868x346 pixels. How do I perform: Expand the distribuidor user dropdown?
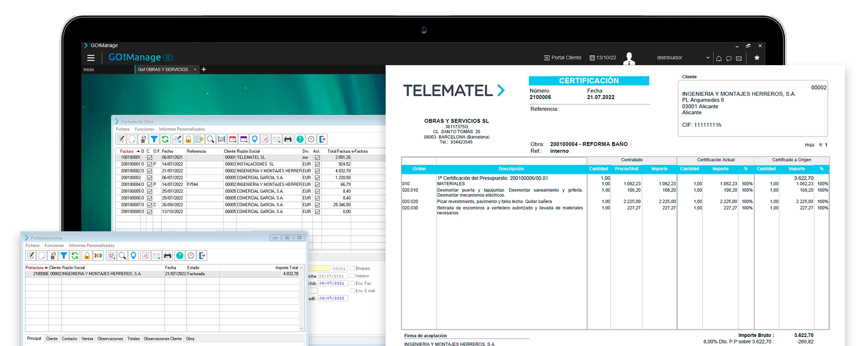coord(708,58)
